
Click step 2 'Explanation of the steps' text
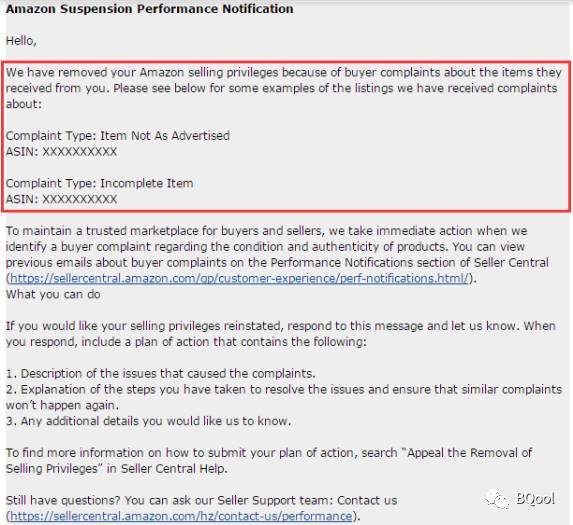click(284, 397)
